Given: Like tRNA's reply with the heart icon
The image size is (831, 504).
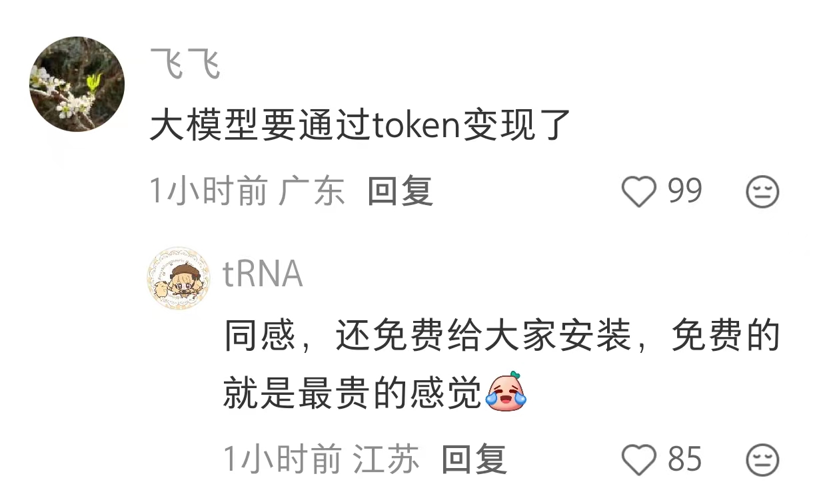Looking at the screenshot, I should click(638, 460).
